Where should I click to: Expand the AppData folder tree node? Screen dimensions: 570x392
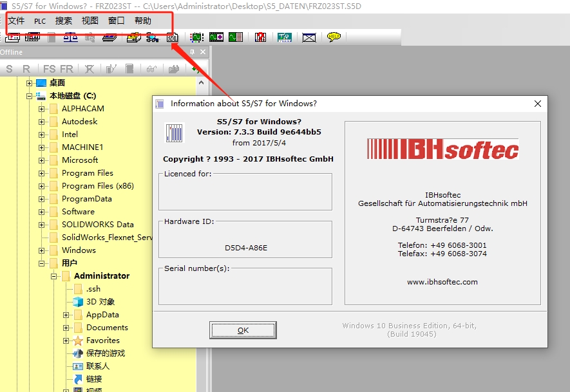(66, 315)
